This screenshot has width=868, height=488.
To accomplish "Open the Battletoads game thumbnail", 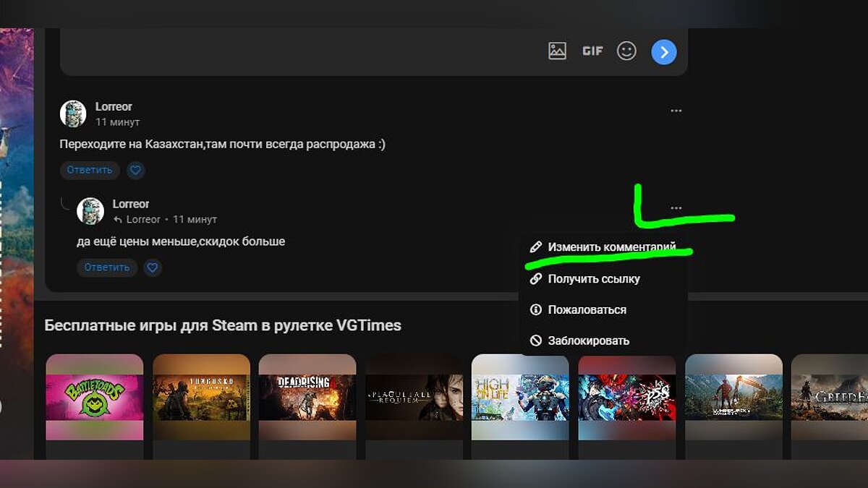I will click(x=95, y=397).
